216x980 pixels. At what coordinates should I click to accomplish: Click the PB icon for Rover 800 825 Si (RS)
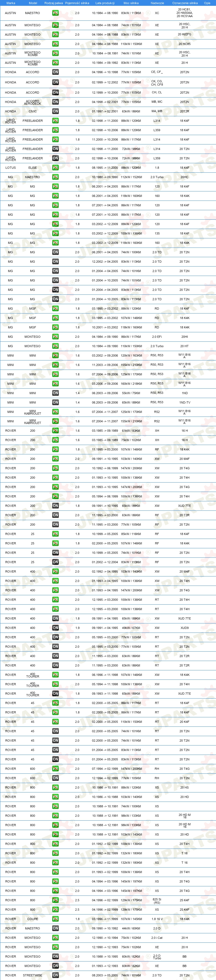click(56, 900)
